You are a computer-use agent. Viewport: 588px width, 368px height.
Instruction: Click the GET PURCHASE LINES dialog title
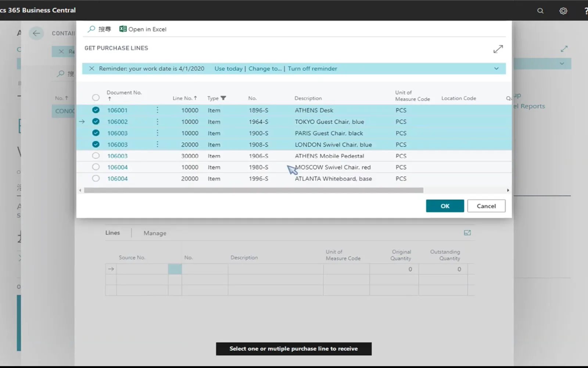click(x=116, y=48)
